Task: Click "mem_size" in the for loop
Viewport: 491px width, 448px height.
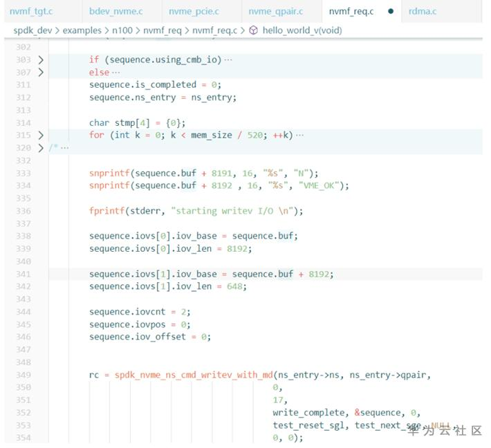Action: click(x=212, y=136)
